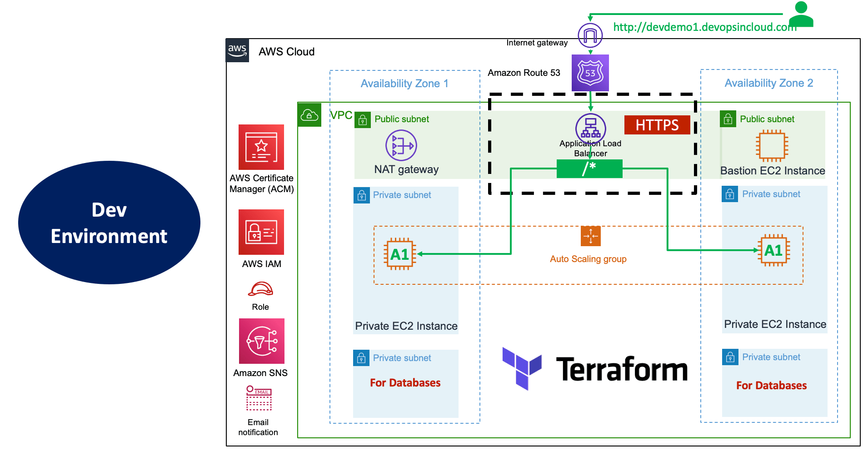The height and width of the screenshot is (451, 868).
Task: Click the red Role hard-hat icon
Action: [260, 289]
